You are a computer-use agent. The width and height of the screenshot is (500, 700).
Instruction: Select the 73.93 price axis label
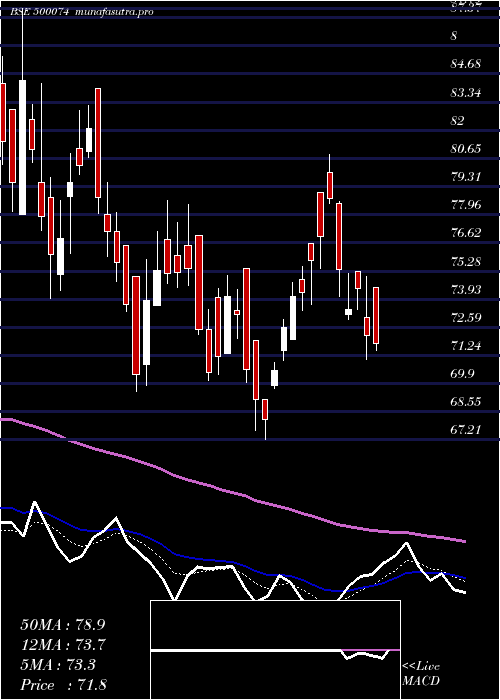466,289
